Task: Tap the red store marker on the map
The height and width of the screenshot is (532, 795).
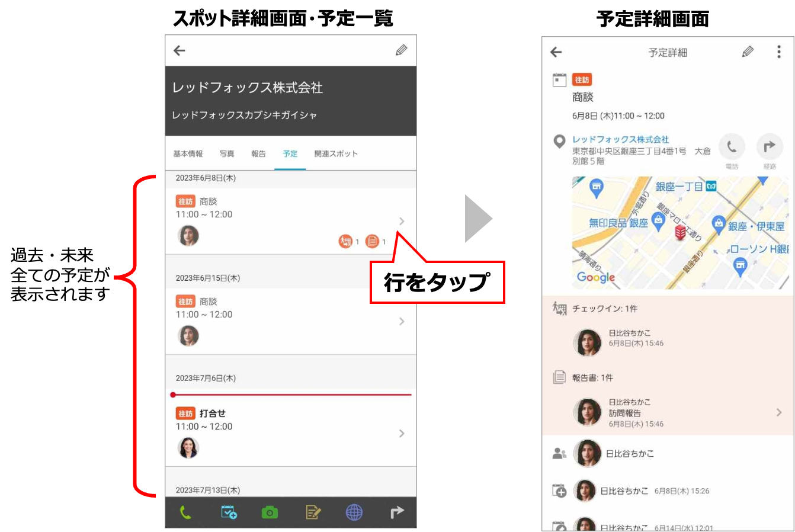Action: (x=681, y=232)
